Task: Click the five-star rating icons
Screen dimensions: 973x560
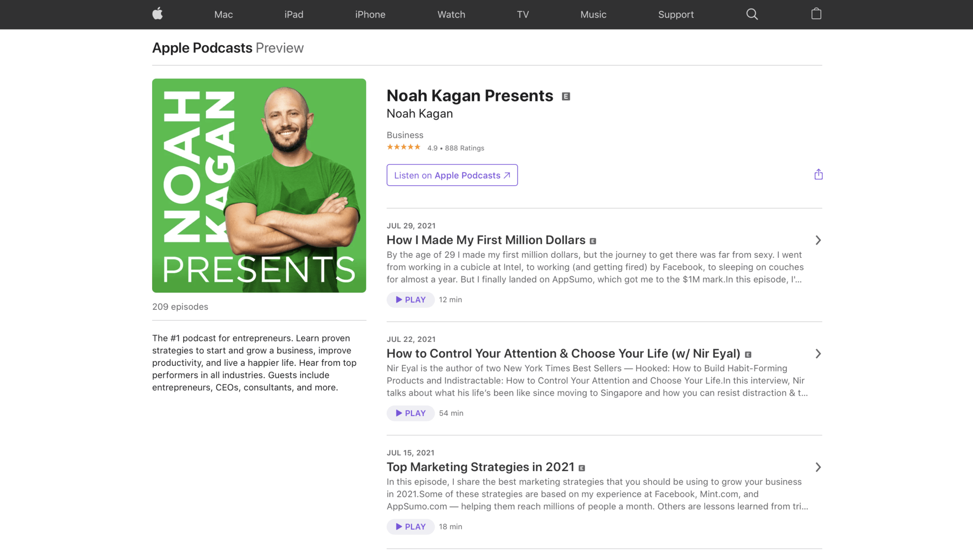Action: (x=403, y=147)
